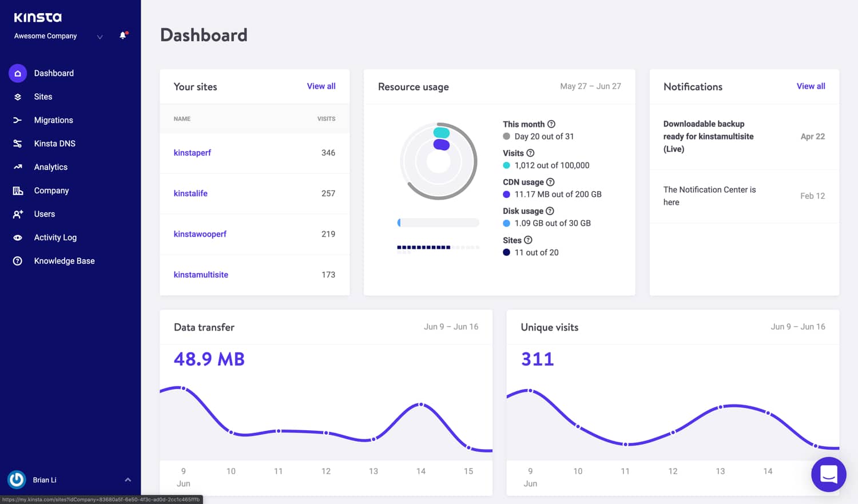Open Kinsta DNS from sidebar icon
This screenshot has height=504, width=858.
pos(18,144)
